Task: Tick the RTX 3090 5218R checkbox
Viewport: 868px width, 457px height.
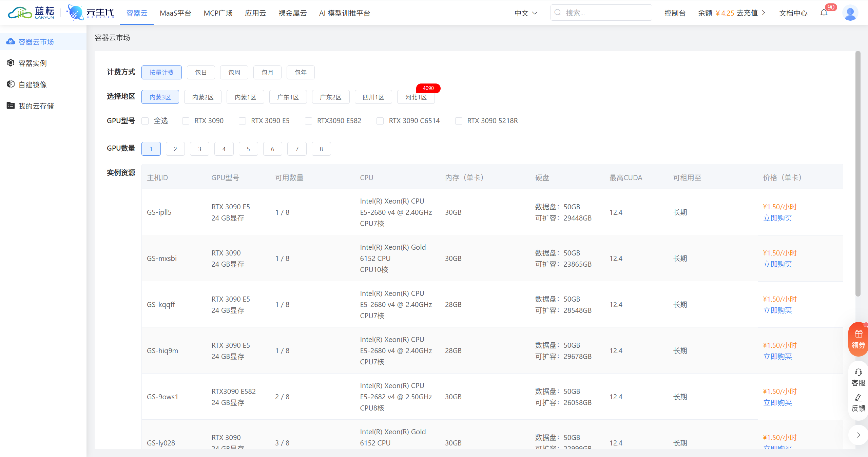Action: (x=459, y=121)
